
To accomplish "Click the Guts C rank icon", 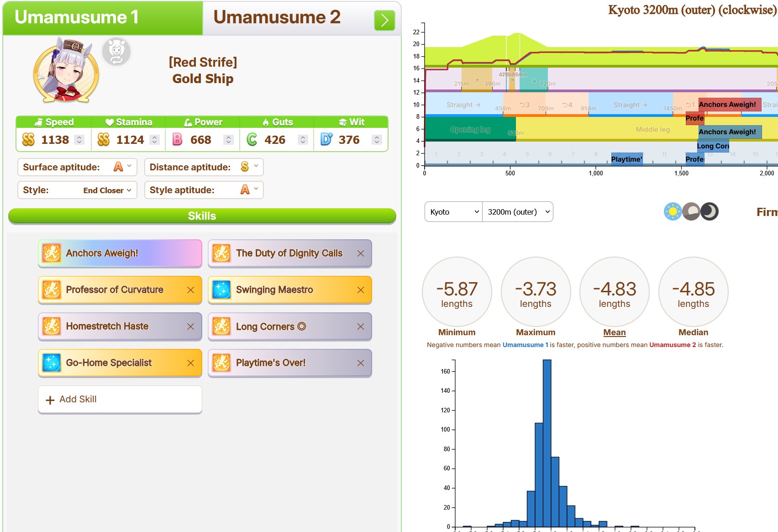I will [x=252, y=140].
